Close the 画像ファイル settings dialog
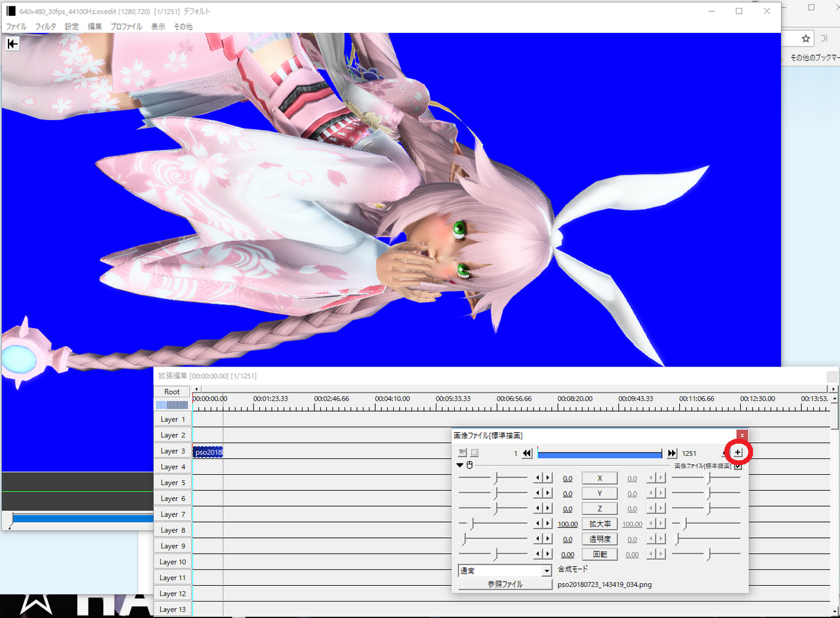The height and width of the screenshot is (618, 840). [742, 435]
